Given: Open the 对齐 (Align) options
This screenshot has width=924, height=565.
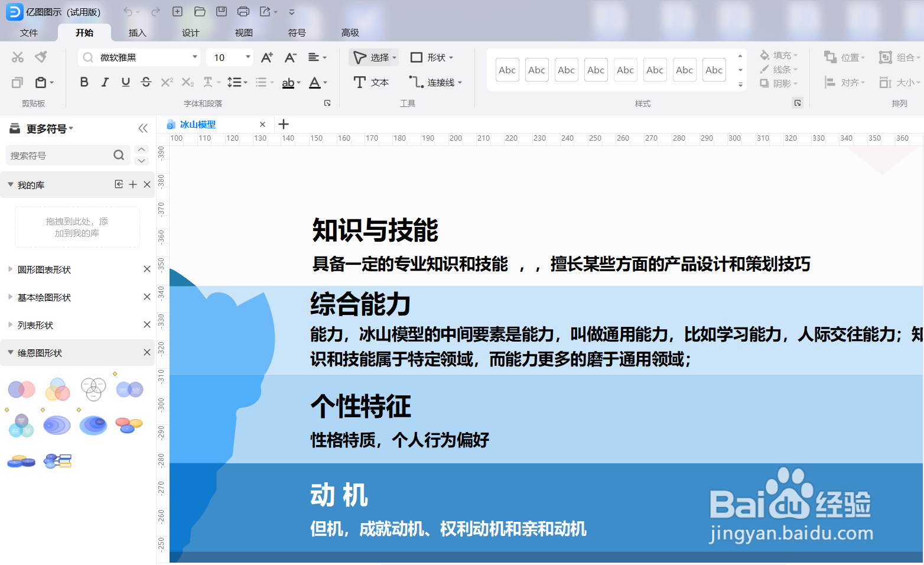Looking at the screenshot, I should click(x=845, y=82).
